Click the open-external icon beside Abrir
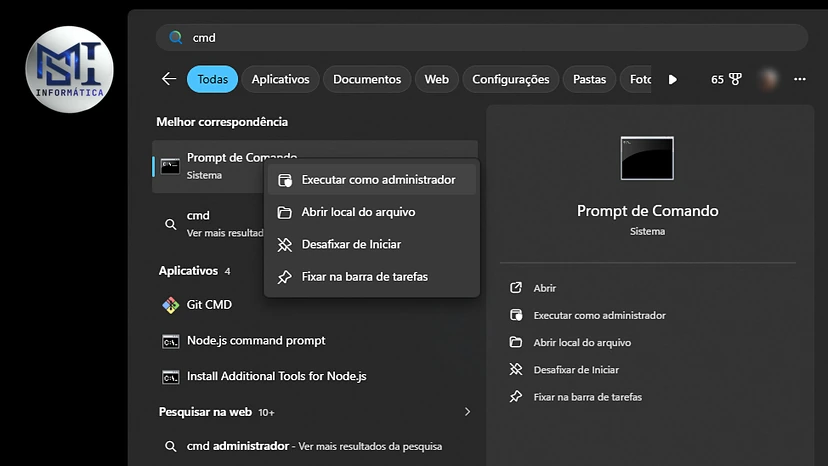The height and width of the screenshot is (466, 828). [516, 287]
